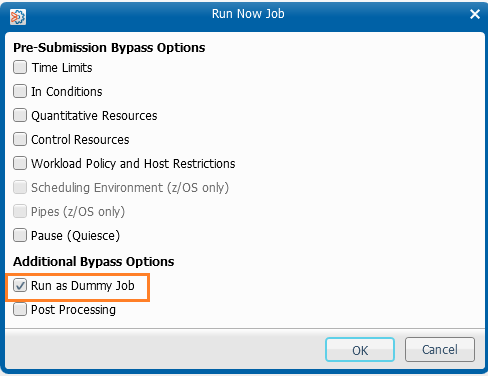Toggle the Control Resources checkbox

[x=20, y=139]
